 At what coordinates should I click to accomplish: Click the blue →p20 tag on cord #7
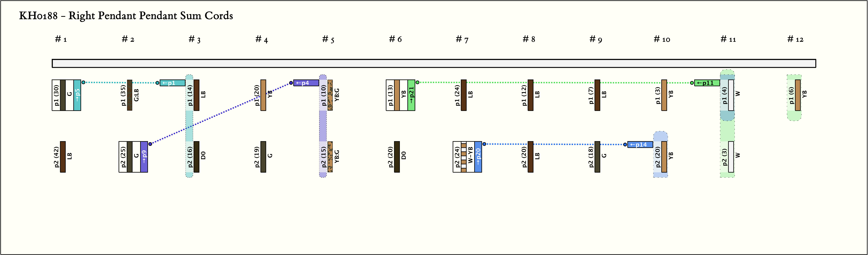478,157
